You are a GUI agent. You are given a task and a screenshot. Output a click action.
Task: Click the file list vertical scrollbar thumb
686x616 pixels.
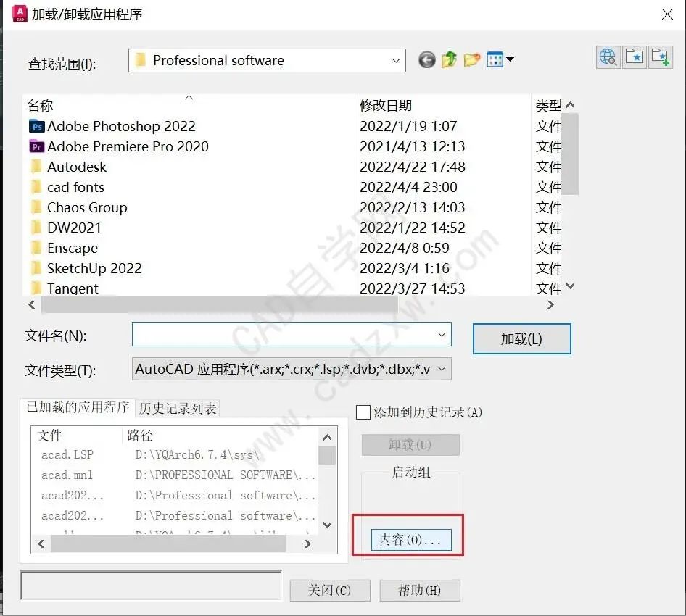click(570, 154)
